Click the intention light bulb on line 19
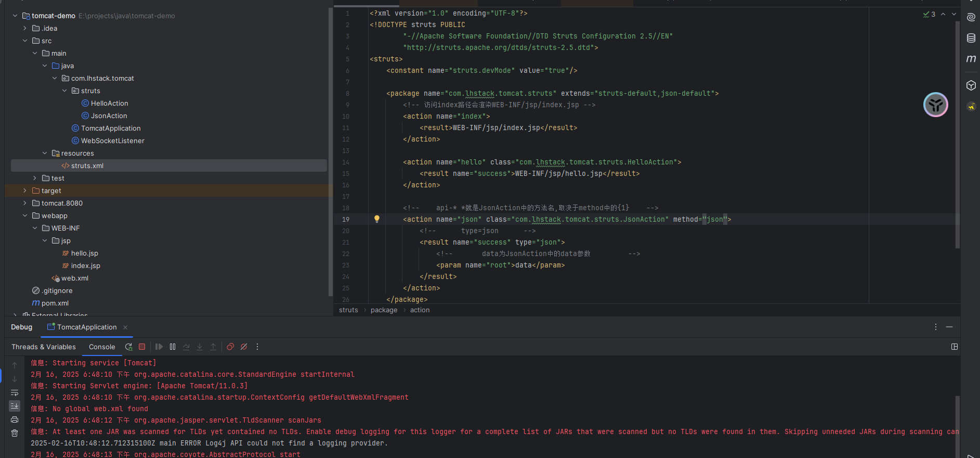The height and width of the screenshot is (458, 980). (x=377, y=219)
